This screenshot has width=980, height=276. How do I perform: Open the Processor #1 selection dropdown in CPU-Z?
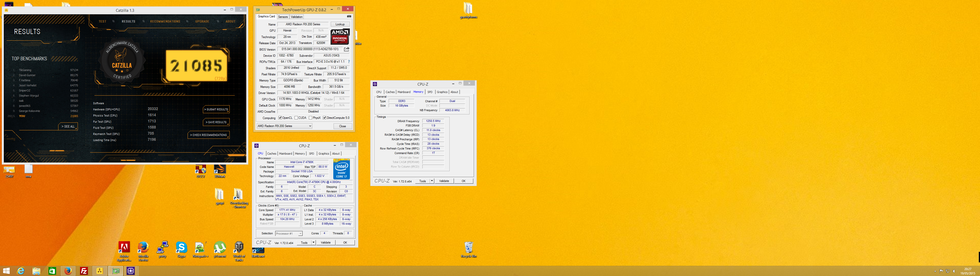click(x=289, y=233)
